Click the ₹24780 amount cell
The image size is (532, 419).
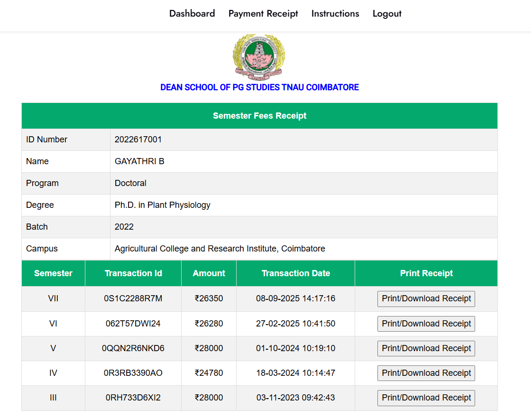[x=209, y=373]
